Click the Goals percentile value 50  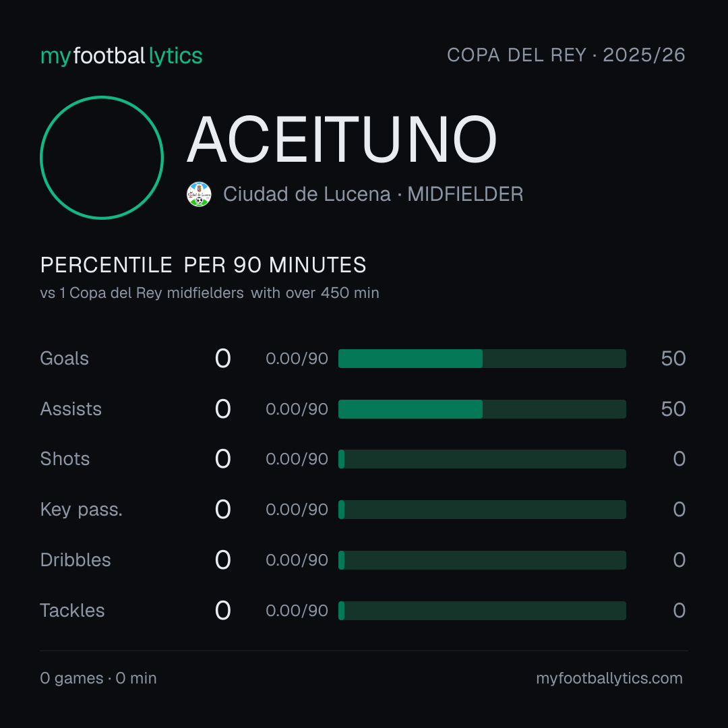[673, 359]
